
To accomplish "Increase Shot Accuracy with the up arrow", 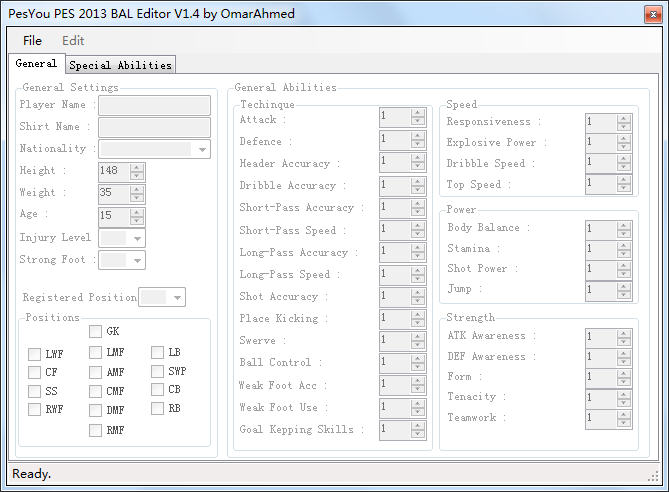I will pyautogui.click(x=418, y=292).
